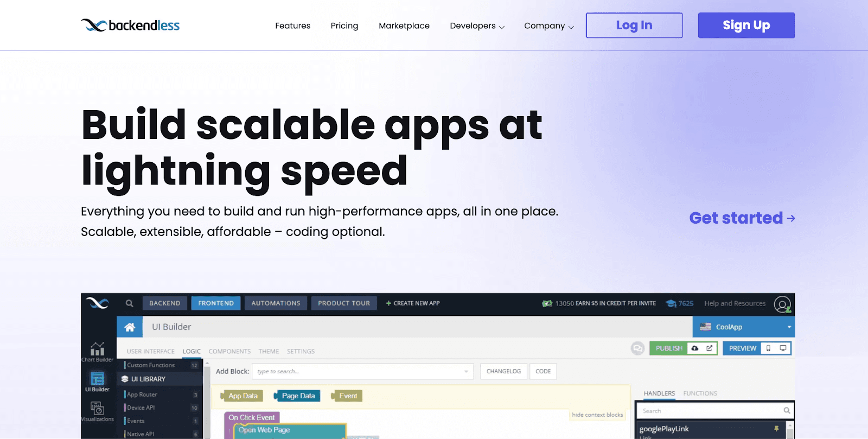868x439 pixels.
Task: Select Custom Functions category
Action: tap(160, 365)
